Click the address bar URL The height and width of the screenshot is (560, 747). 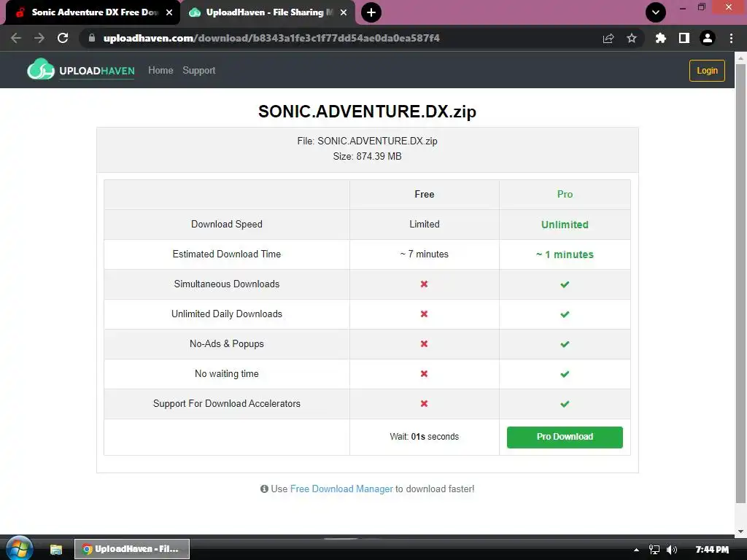(x=271, y=38)
